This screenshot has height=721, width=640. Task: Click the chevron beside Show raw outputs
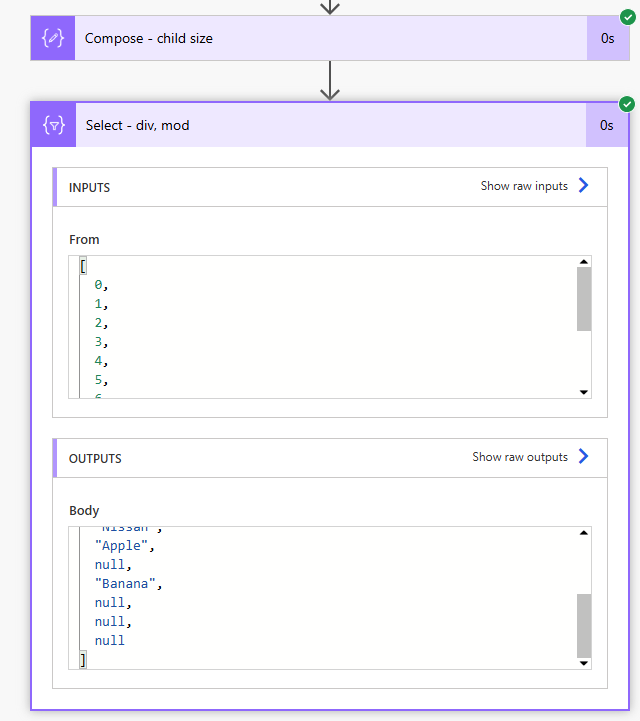(584, 457)
